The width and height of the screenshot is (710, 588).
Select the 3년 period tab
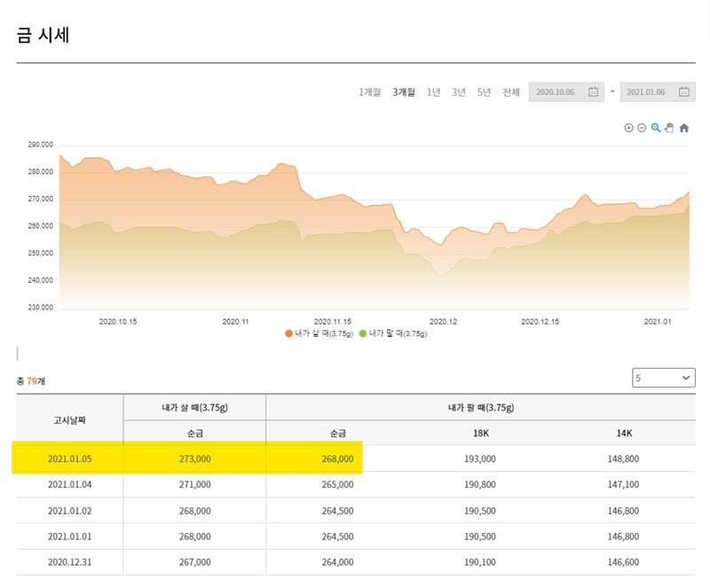tap(459, 92)
